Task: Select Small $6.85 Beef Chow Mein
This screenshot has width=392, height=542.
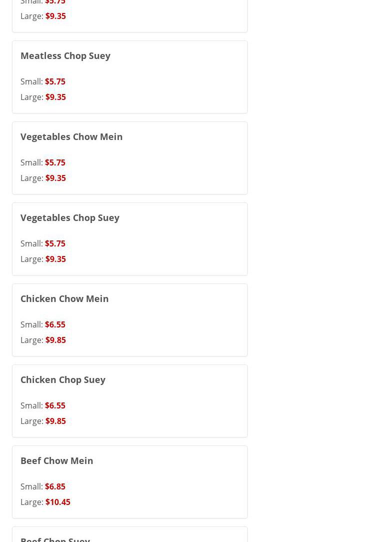Action: [x=43, y=486]
